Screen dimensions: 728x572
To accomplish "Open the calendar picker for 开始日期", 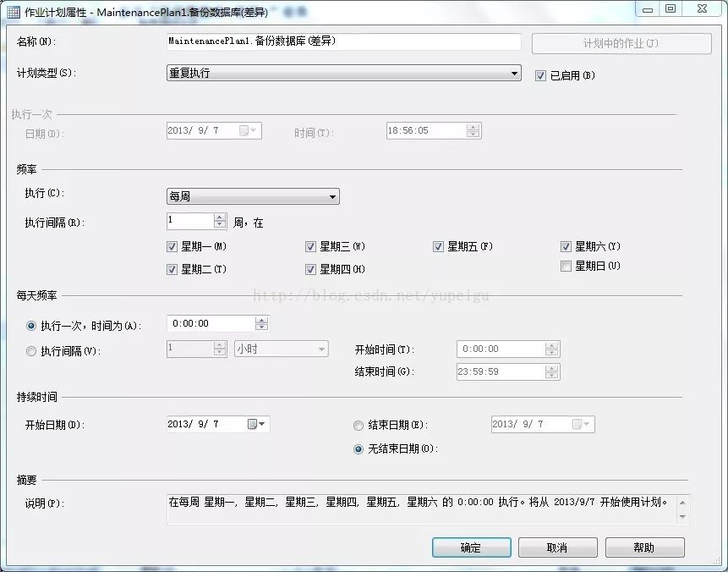I will tap(256, 424).
